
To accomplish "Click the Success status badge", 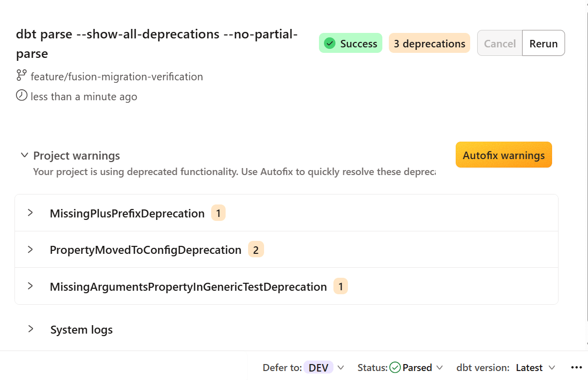I will tap(350, 43).
